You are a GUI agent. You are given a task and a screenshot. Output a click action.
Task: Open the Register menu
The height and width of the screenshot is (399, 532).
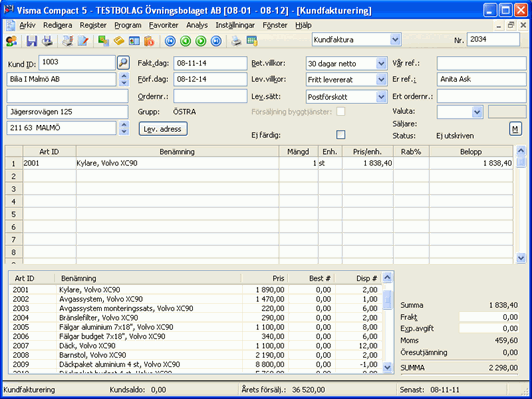93,25
